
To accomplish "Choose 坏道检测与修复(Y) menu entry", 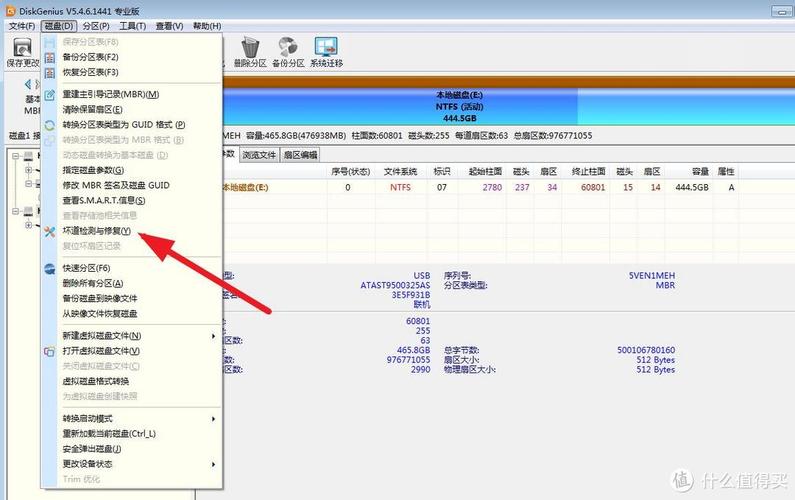I will pos(96,231).
